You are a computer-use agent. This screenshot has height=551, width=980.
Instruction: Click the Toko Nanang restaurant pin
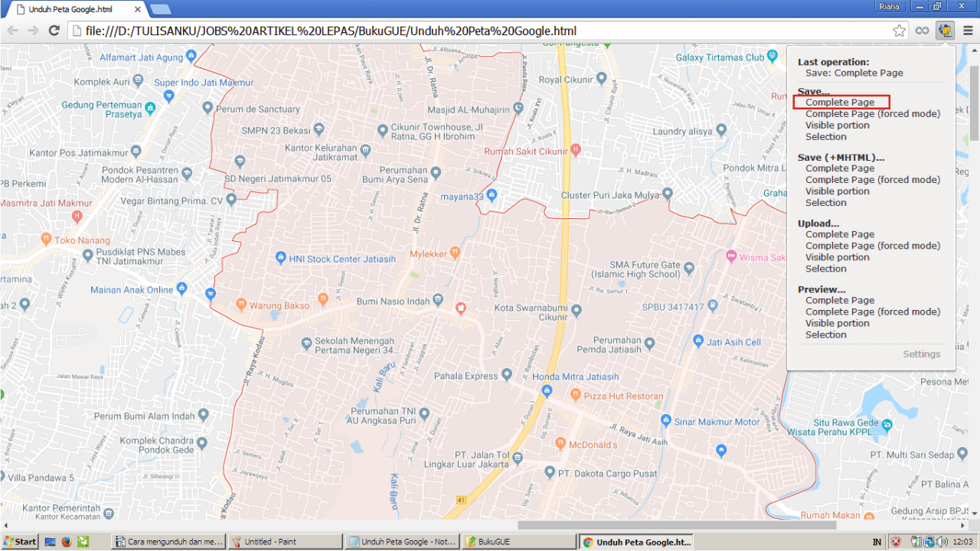47,240
